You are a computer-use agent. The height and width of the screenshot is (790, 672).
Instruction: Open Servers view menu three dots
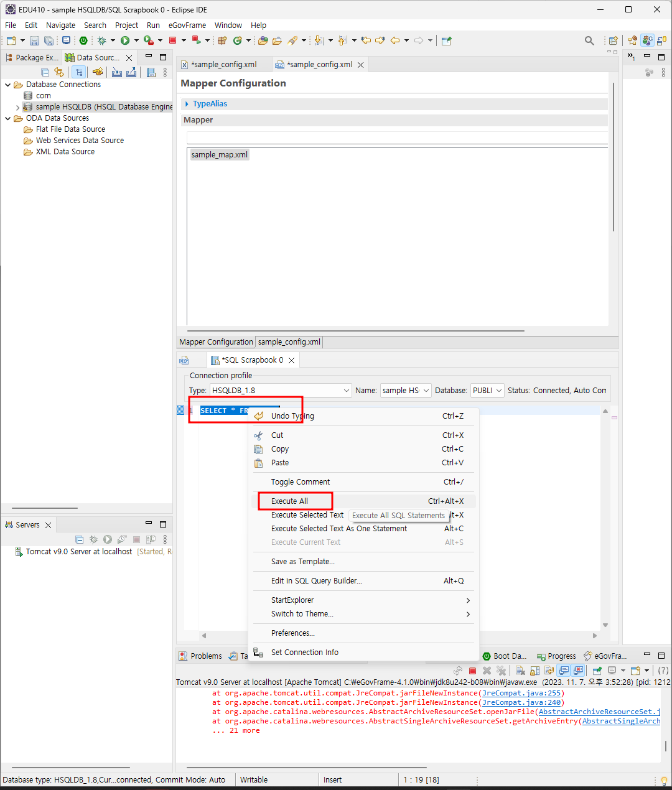pos(165,539)
